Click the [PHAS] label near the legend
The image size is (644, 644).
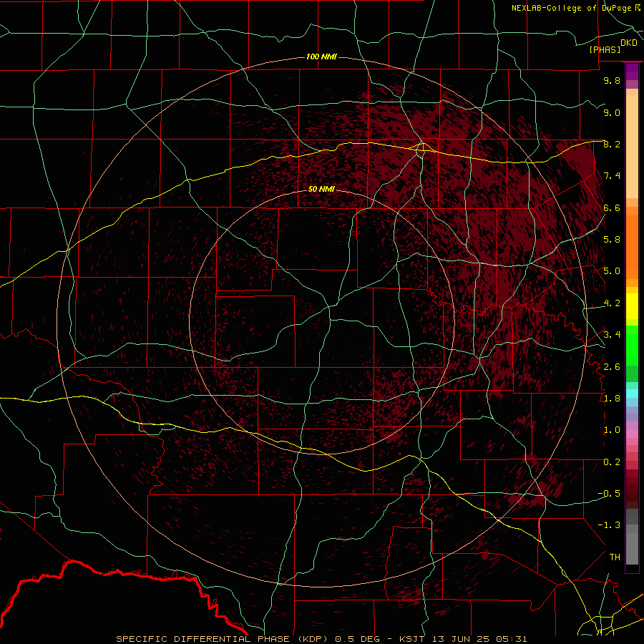[605, 49]
